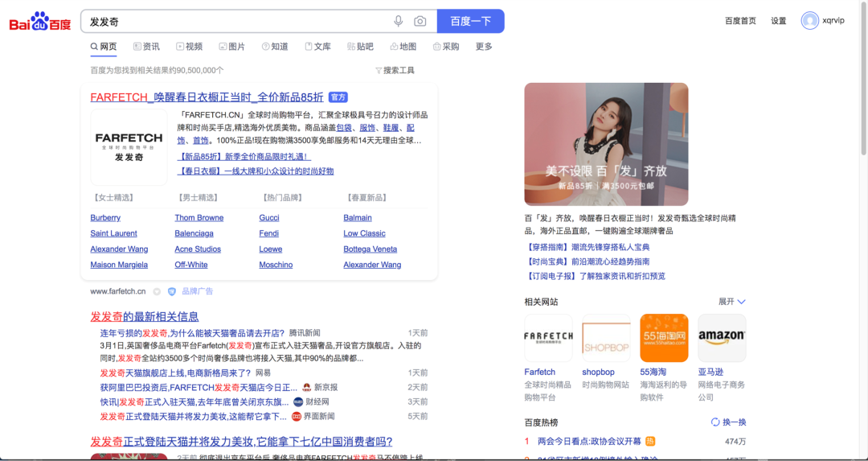Open the Farfetch ad banner image

(606, 144)
